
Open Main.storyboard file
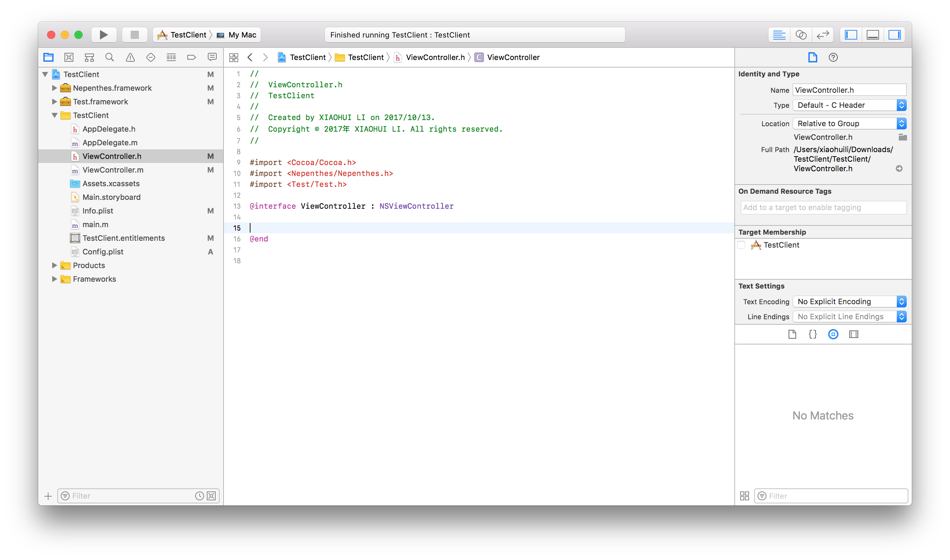click(111, 197)
